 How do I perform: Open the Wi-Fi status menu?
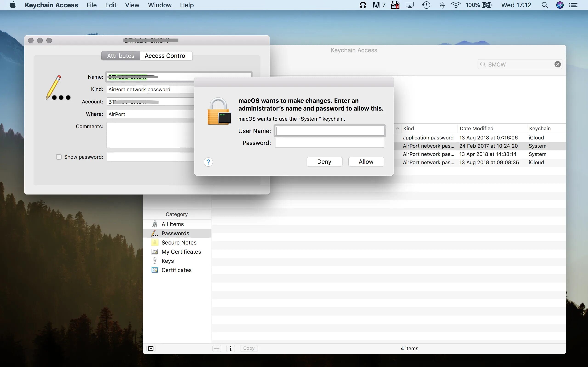pyautogui.click(x=455, y=5)
